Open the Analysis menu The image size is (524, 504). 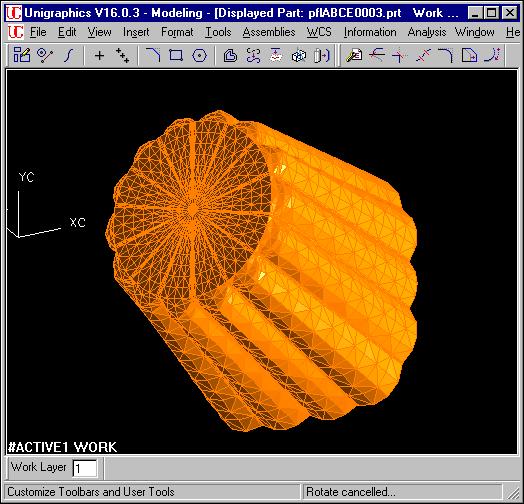(x=427, y=32)
